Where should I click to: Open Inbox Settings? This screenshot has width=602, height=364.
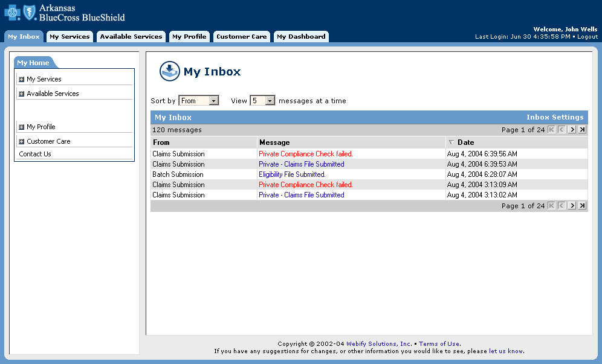(x=555, y=117)
